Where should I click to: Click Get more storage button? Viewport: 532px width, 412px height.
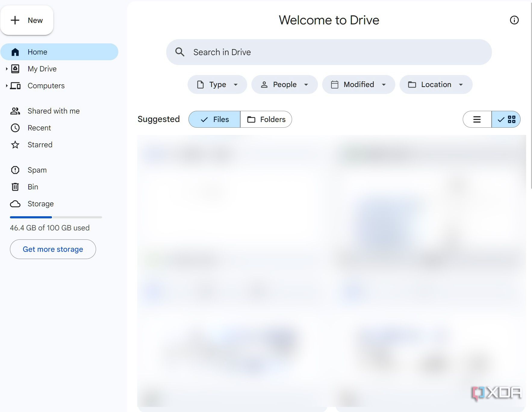point(53,249)
